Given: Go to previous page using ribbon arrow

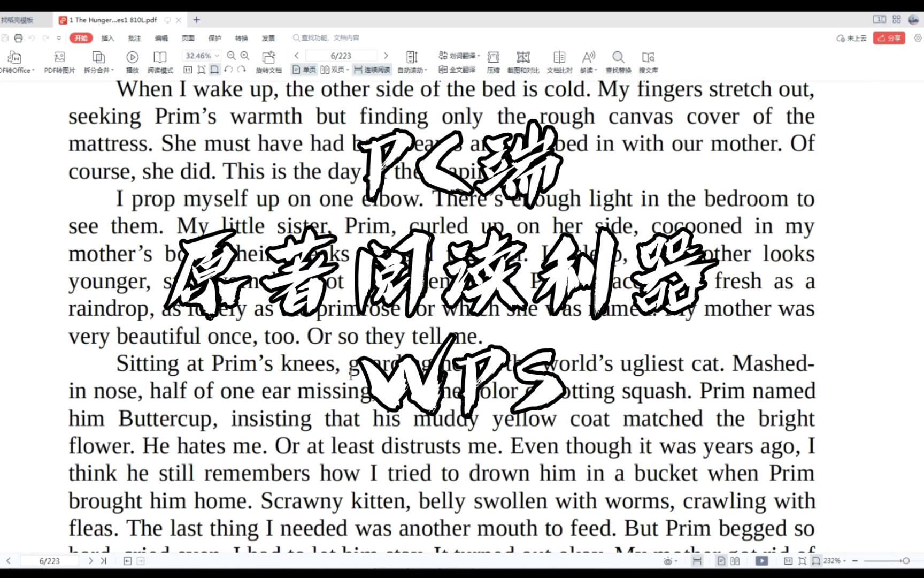Looking at the screenshot, I should pos(297,56).
